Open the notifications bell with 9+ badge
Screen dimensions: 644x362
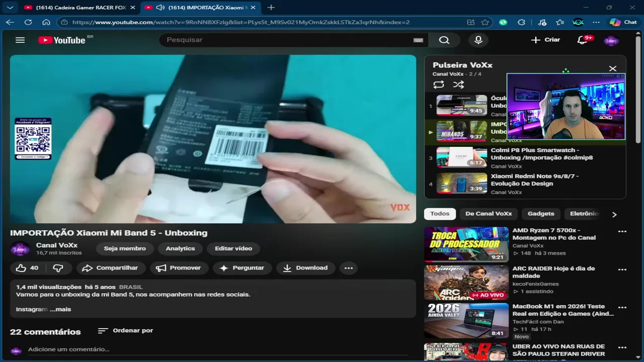pos(583,40)
